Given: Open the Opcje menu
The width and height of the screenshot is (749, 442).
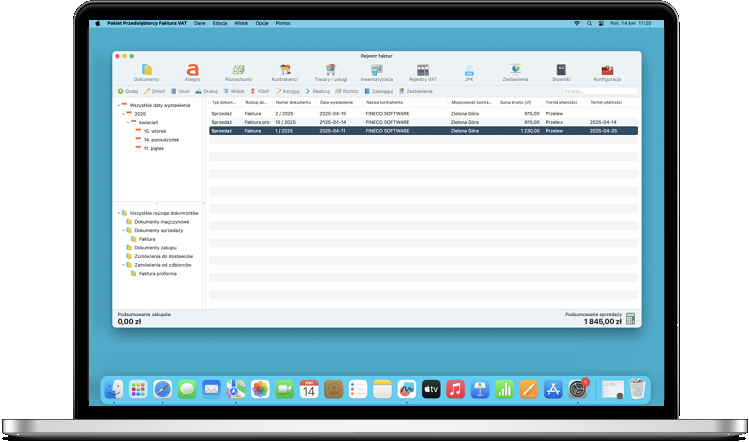Looking at the screenshot, I should click(262, 23).
